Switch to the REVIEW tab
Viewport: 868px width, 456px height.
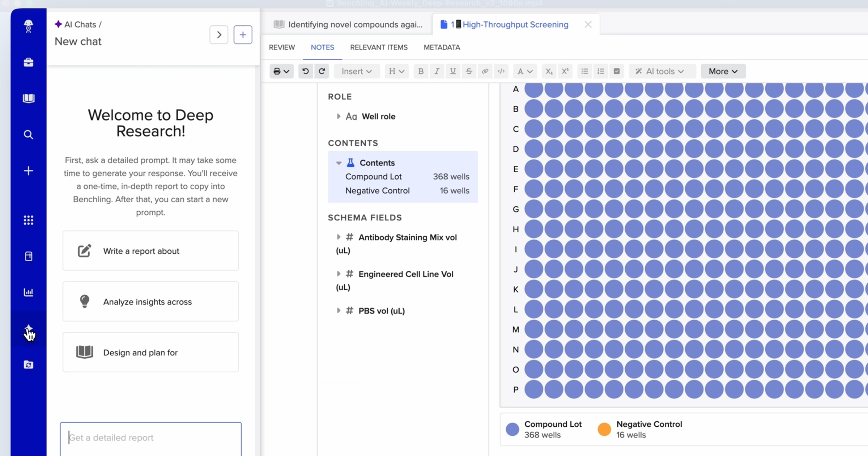pos(282,47)
